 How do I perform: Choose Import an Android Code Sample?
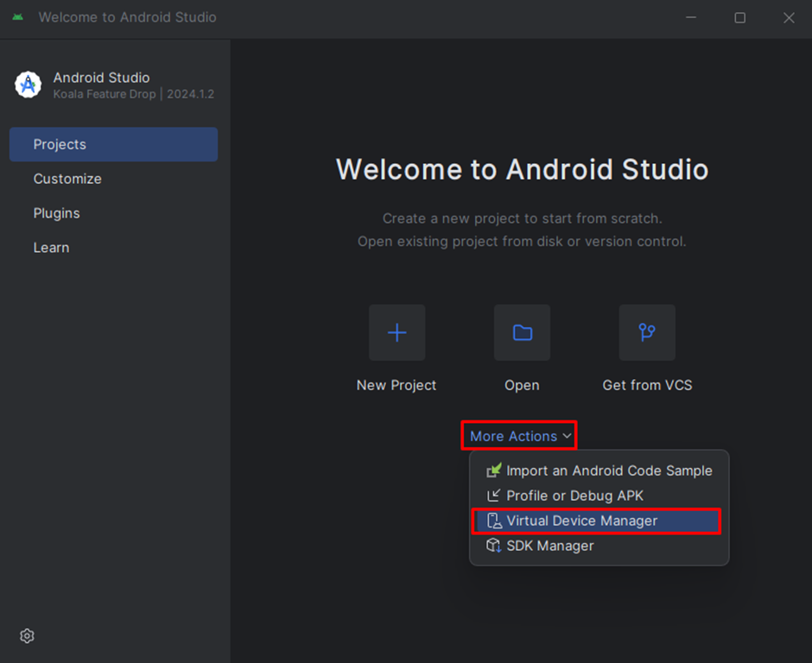point(599,470)
